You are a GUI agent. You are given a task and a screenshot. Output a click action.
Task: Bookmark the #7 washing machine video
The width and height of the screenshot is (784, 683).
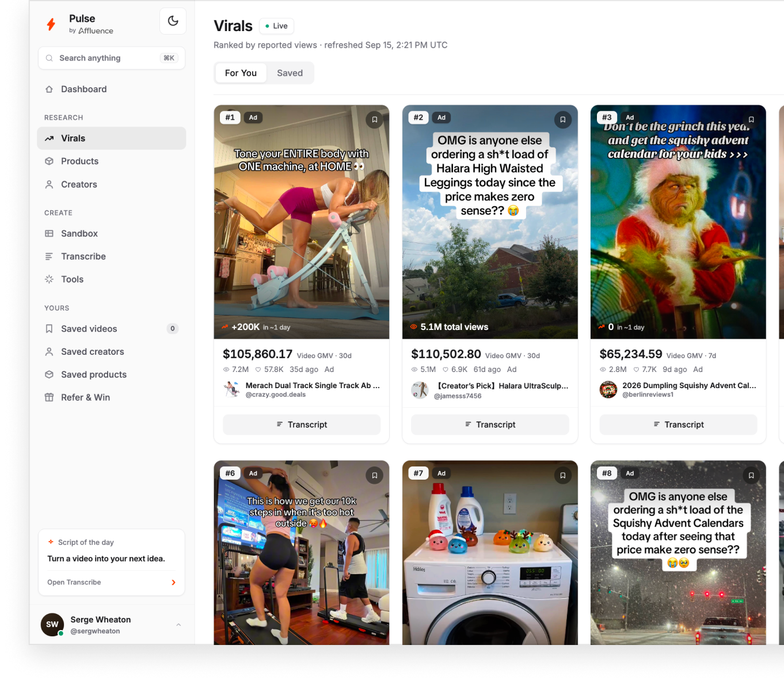563,476
